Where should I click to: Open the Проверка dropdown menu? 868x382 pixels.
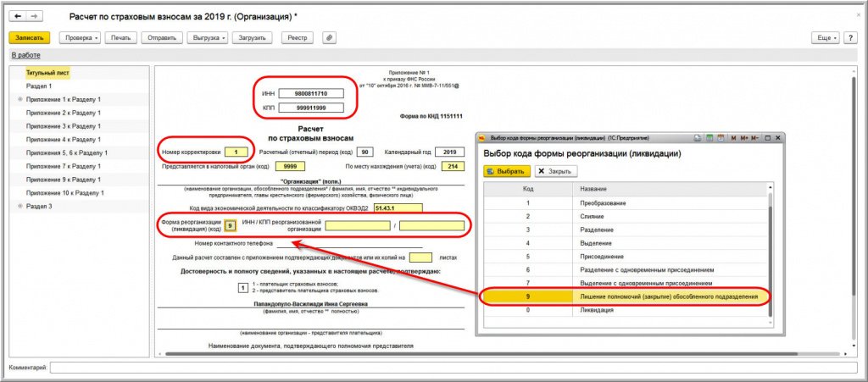point(83,38)
